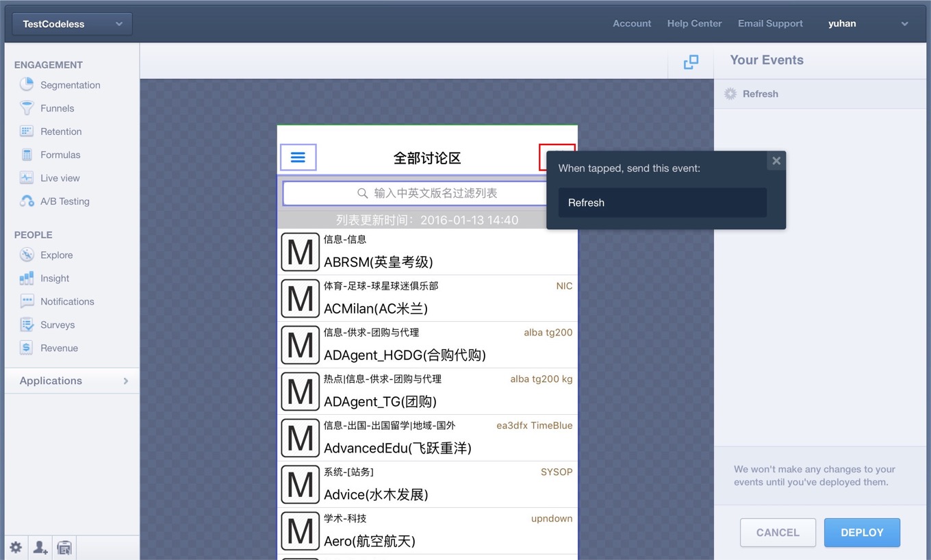
Task: Open the Help Center menu item
Action: click(x=694, y=23)
